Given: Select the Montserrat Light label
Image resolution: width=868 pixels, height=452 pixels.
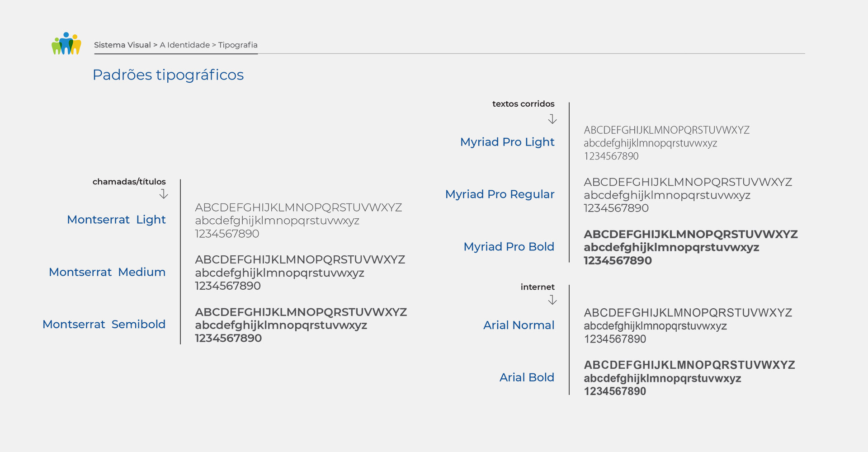Looking at the screenshot, I should 116,220.
